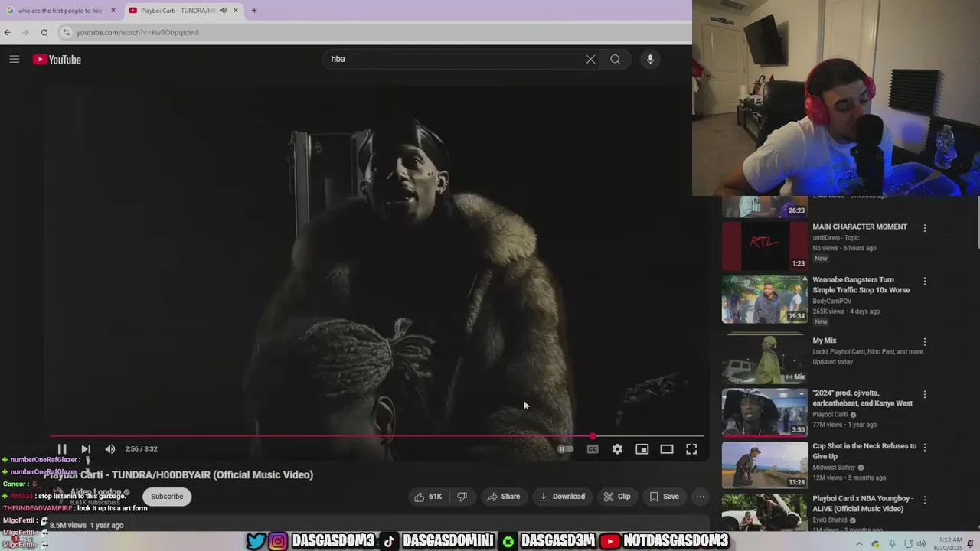
Task: Go back in browser history
Action: click(8, 32)
